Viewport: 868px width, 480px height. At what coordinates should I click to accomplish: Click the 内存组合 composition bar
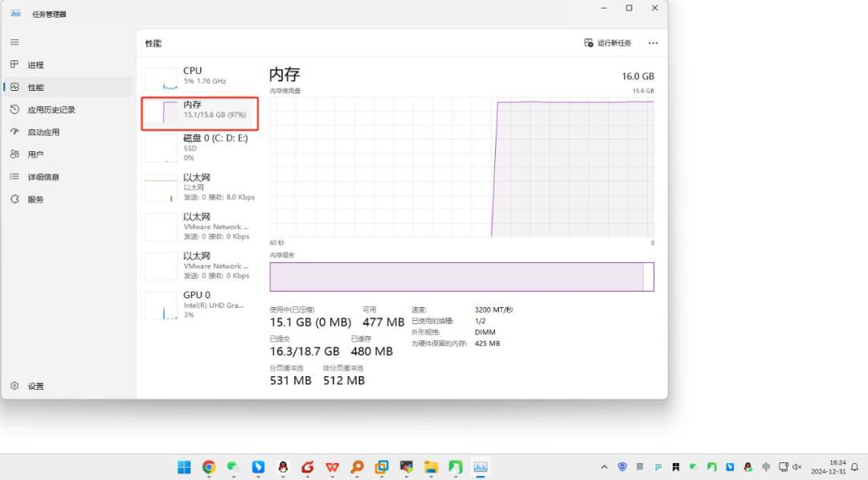click(x=461, y=277)
